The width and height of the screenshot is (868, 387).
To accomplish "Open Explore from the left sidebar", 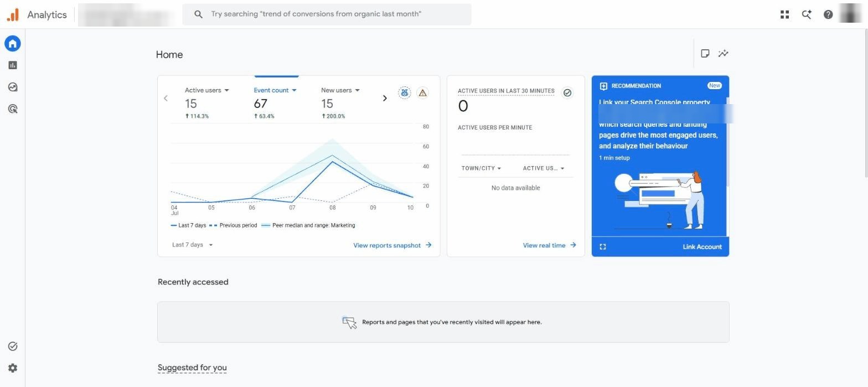I will 13,87.
